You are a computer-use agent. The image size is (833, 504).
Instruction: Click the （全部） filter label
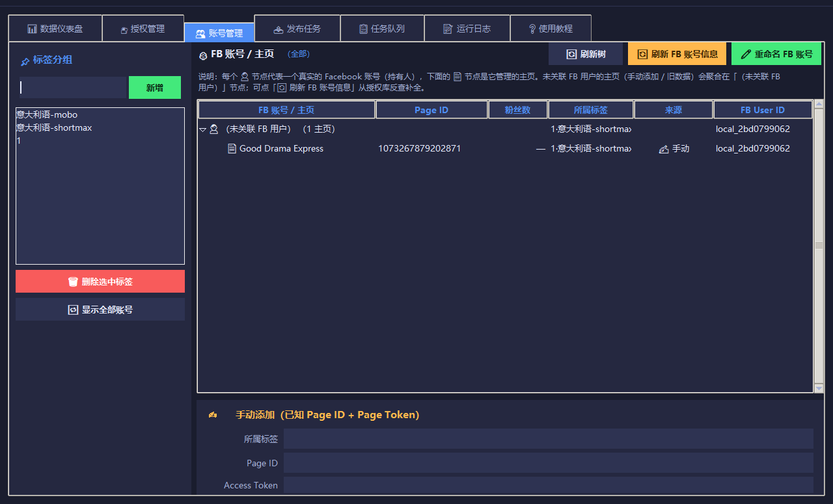tap(298, 54)
